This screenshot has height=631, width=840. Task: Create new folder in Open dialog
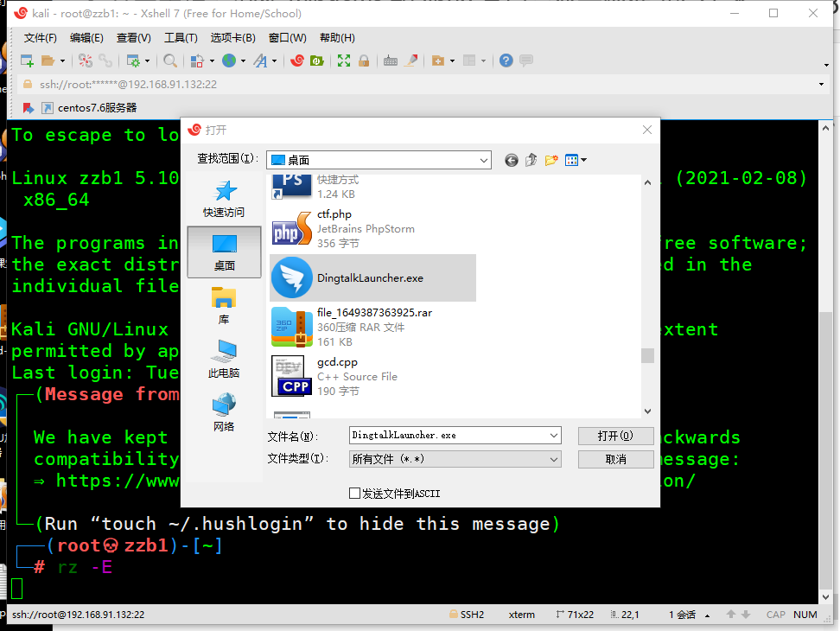click(551, 160)
